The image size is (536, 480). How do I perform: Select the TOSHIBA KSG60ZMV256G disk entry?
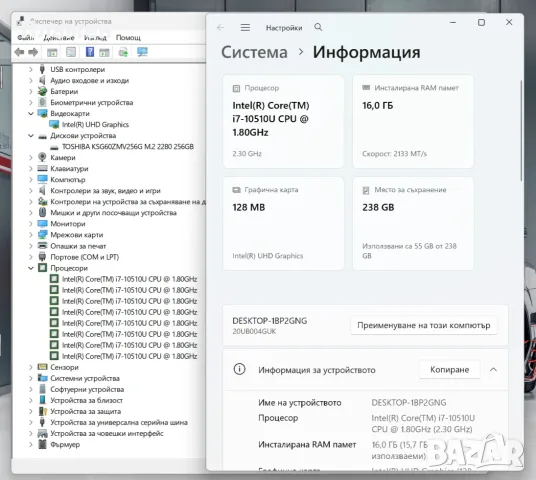point(128,147)
